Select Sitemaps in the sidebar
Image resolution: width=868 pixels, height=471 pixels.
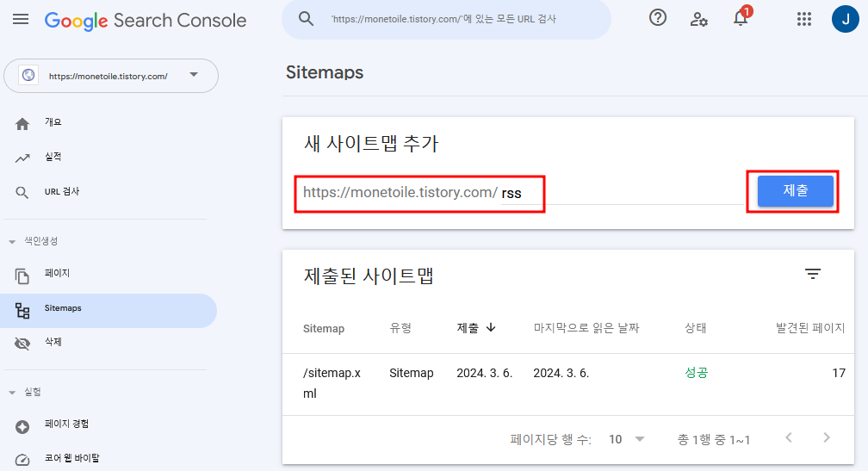tap(108, 311)
